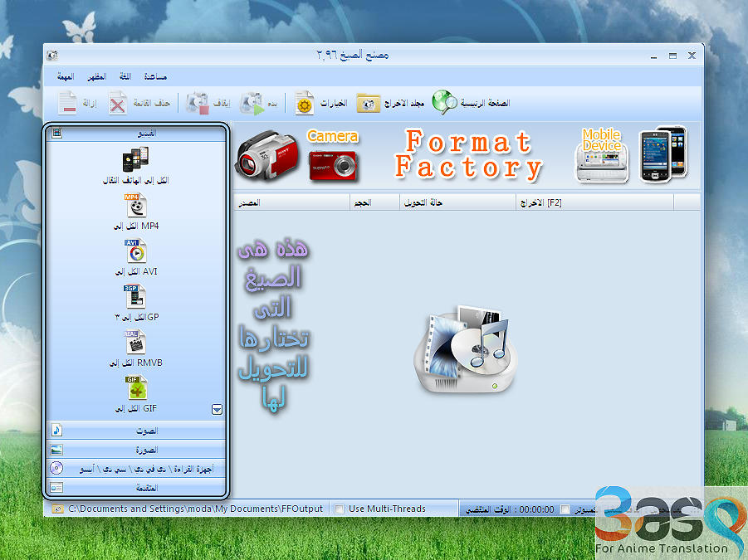Click the الاخراج [F2] column header
This screenshot has width=748, height=560.
(594, 202)
